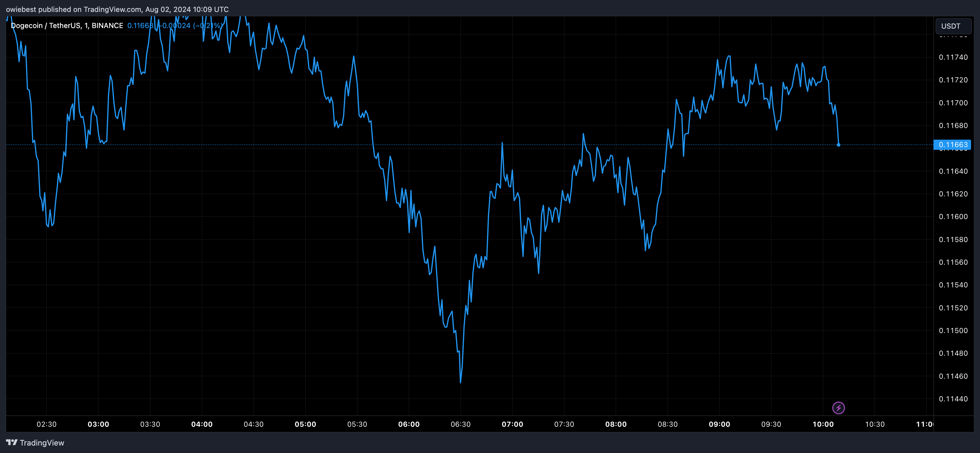Click the purple lightning bolt icon

click(838, 408)
